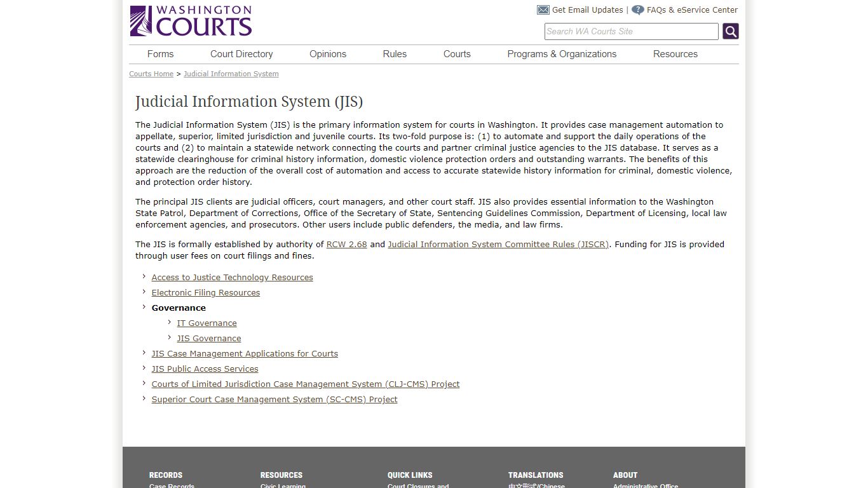This screenshot has height=488, width=868.
Task: Click the email envelope icon
Action: [x=543, y=10]
